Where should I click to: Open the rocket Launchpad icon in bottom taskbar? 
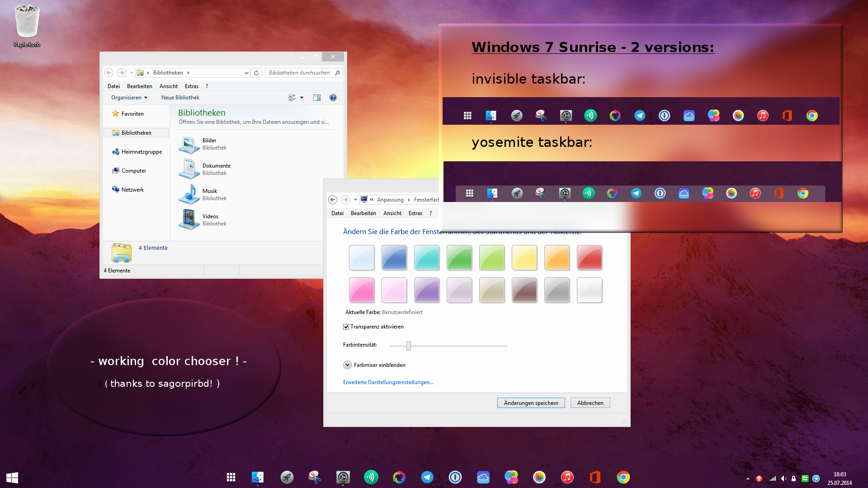287,477
